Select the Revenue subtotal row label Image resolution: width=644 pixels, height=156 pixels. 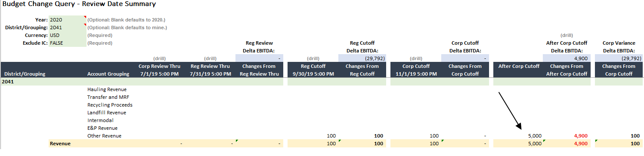(x=60, y=144)
